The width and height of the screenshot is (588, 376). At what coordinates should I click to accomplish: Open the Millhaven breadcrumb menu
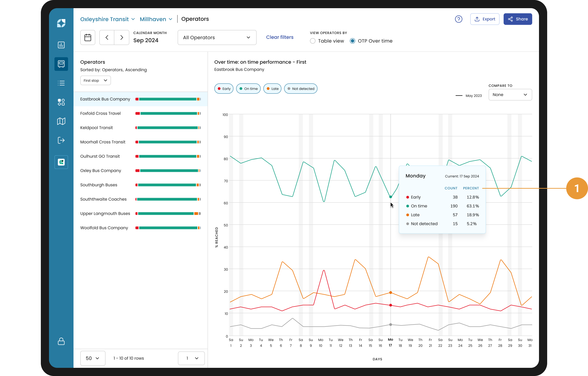coord(156,19)
